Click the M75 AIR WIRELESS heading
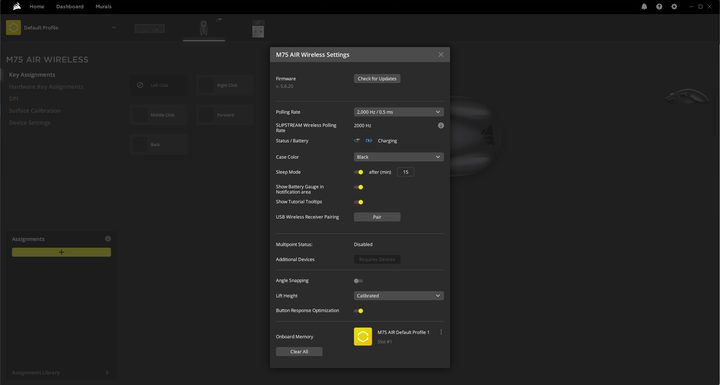Screen dimensions: 720x385 (x=47, y=60)
